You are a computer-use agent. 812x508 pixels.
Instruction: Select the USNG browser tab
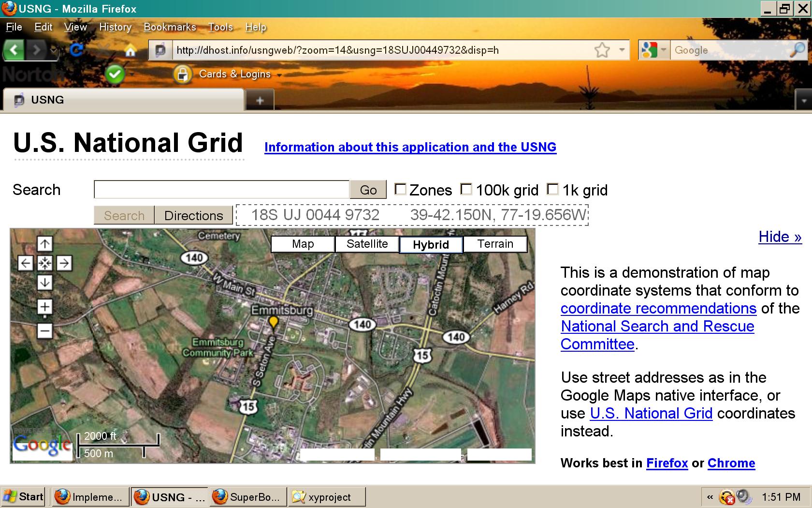[x=123, y=100]
